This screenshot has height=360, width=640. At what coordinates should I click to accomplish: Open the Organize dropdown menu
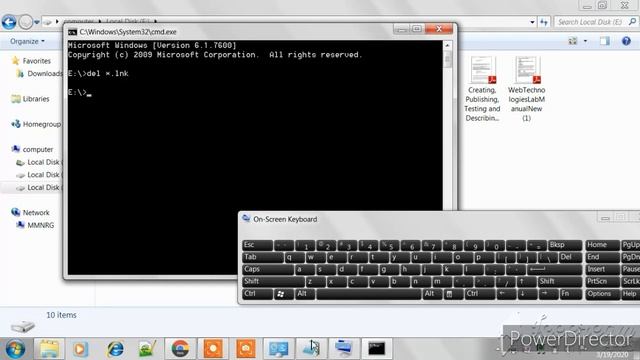27,41
